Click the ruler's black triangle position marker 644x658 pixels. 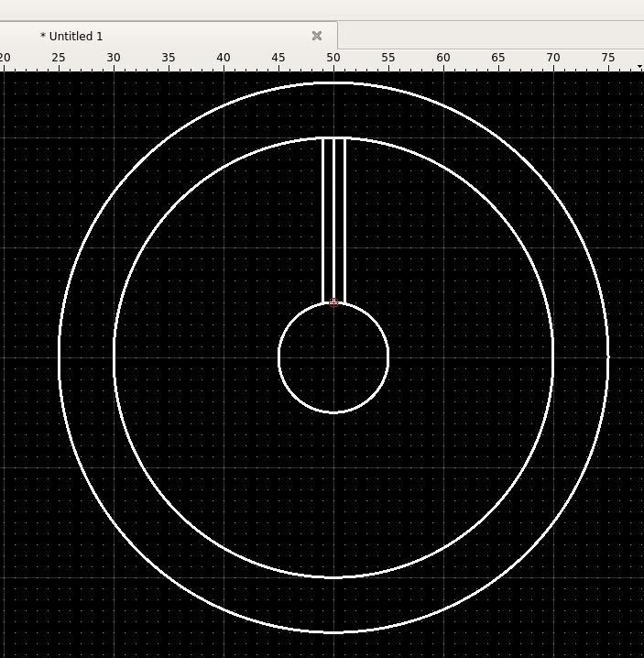639,67
